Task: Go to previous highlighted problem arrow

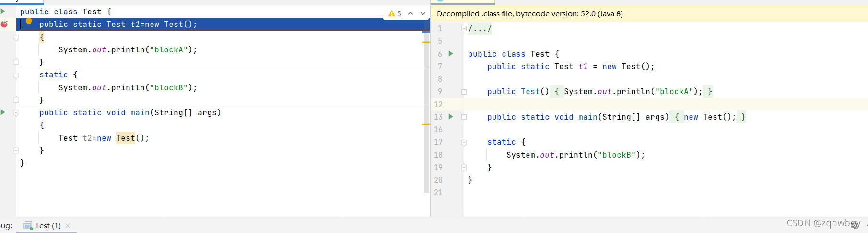Action: pos(411,13)
